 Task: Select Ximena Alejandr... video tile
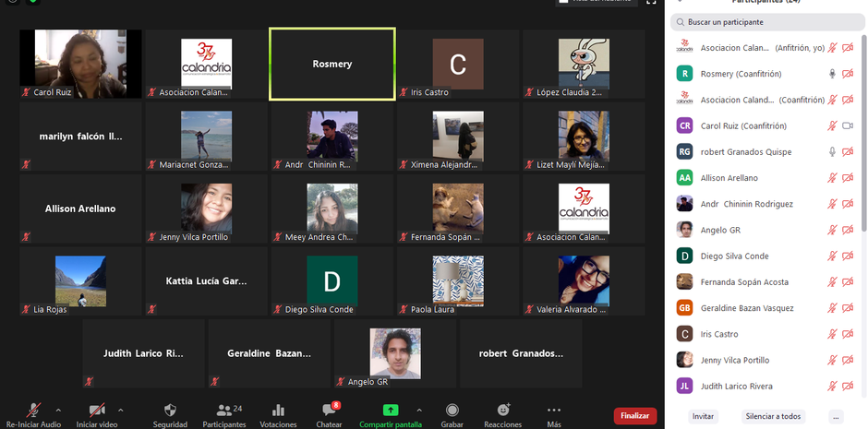(458, 137)
